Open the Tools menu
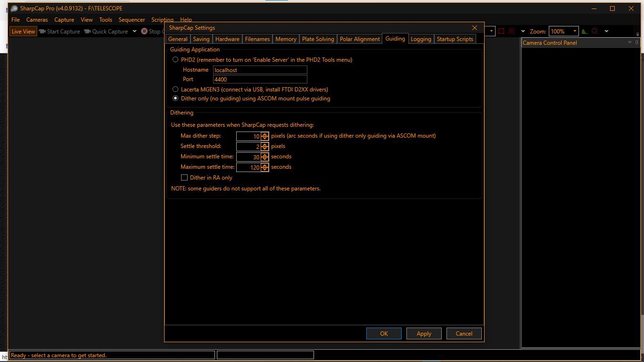This screenshot has height=362, width=644. [x=106, y=20]
